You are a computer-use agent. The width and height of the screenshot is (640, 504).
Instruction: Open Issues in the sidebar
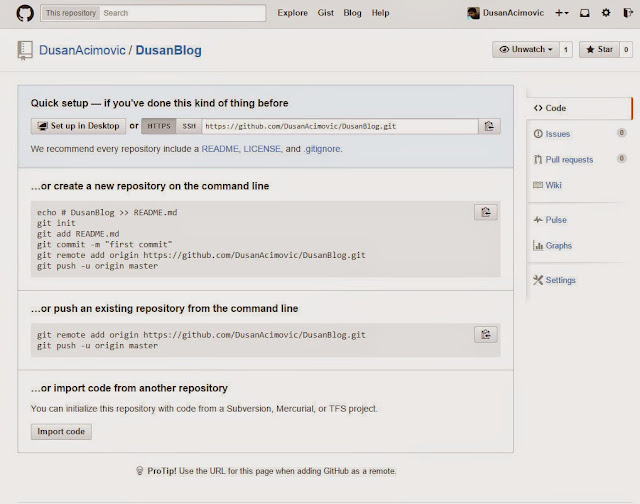558,134
